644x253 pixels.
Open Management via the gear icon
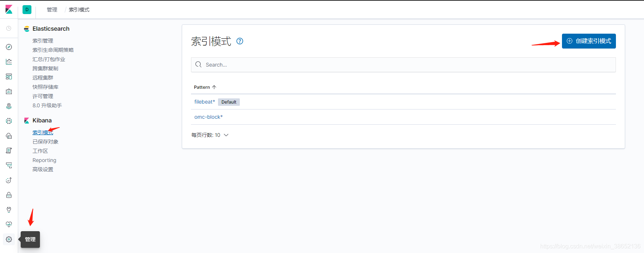[x=9, y=239]
